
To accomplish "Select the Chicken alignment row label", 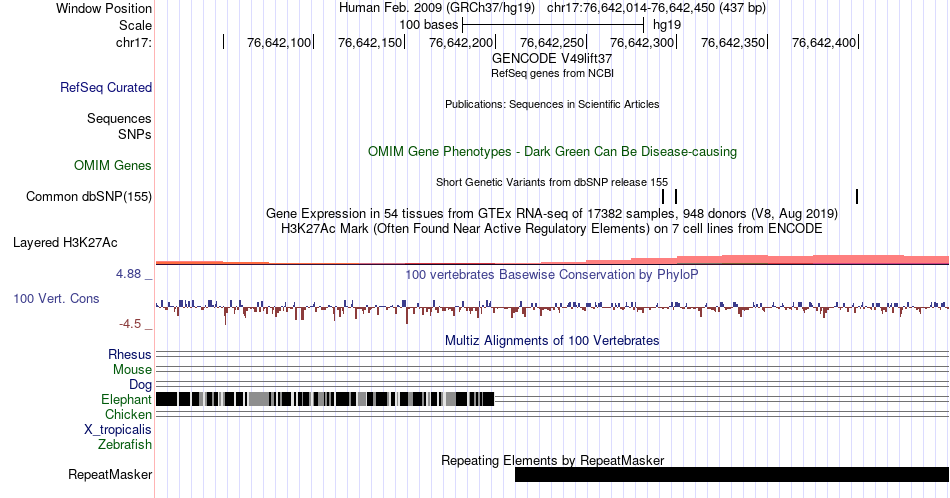I will [x=128, y=414].
